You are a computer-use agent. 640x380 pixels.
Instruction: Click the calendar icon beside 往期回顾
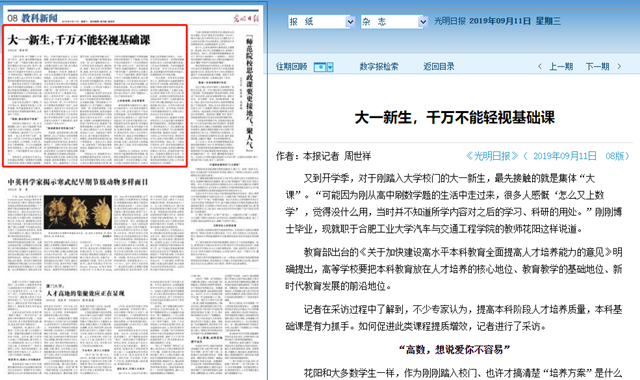pyautogui.click(x=320, y=67)
